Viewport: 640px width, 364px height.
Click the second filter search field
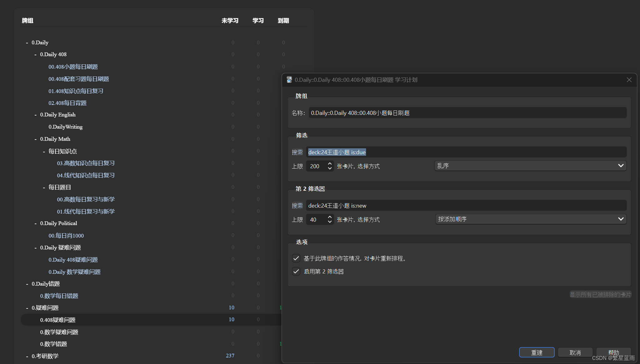pyautogui.click(x=467, y=206)
